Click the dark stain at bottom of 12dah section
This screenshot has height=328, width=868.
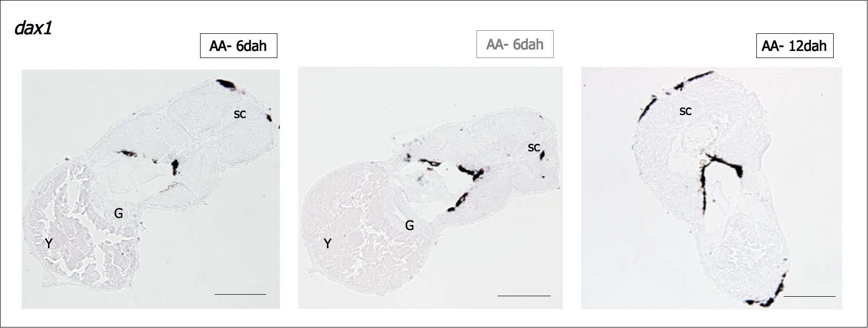768,298
